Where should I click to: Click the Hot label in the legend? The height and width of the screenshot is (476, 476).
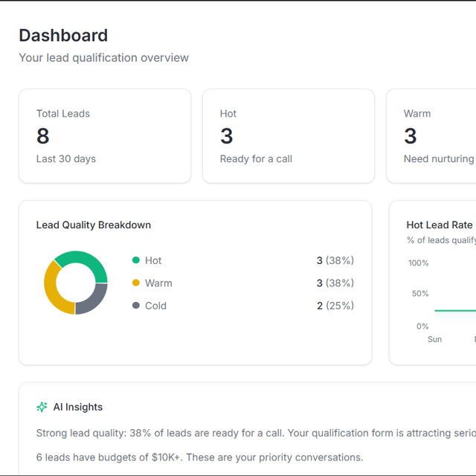pos(153,260)
